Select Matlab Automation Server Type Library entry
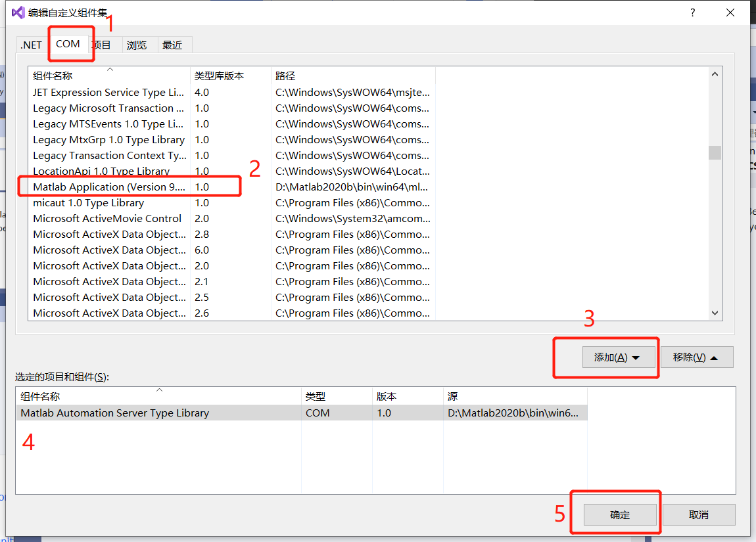 point(115,413)
